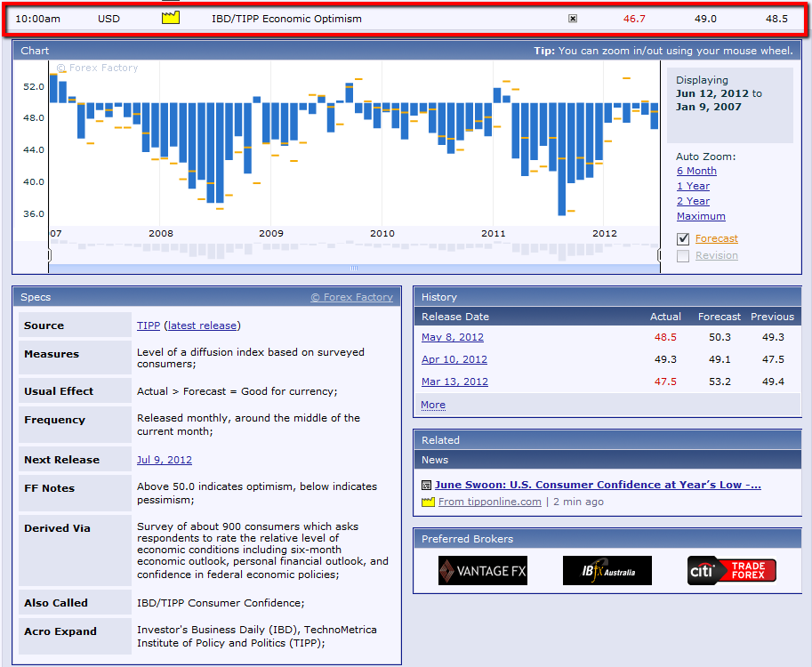Set auto zoom to 6 Month

696,171
